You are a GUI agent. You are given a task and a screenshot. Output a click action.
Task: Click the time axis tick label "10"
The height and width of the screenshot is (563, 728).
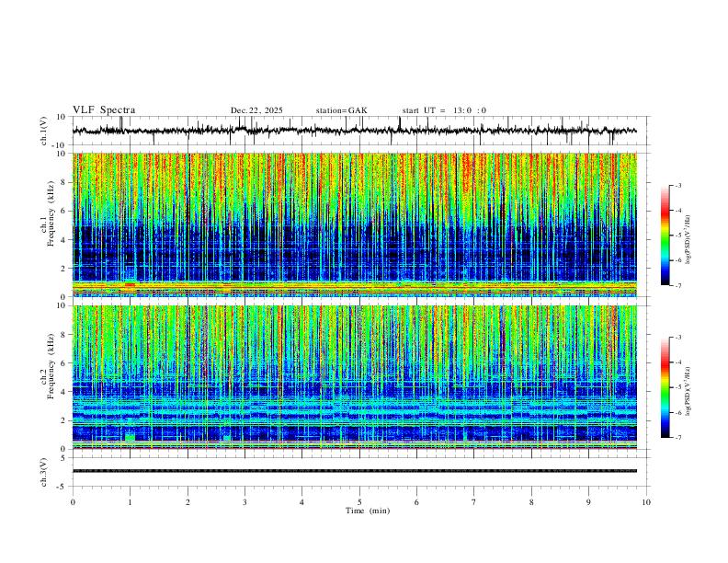pos(646,502)
